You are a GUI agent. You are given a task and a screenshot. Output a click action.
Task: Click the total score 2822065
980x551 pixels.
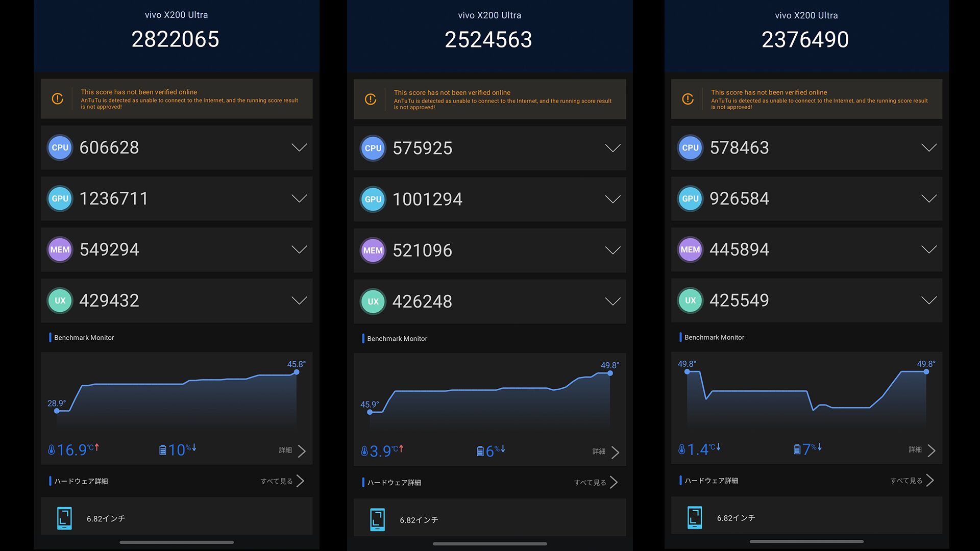pyautogui.click(x=176, y=39)
